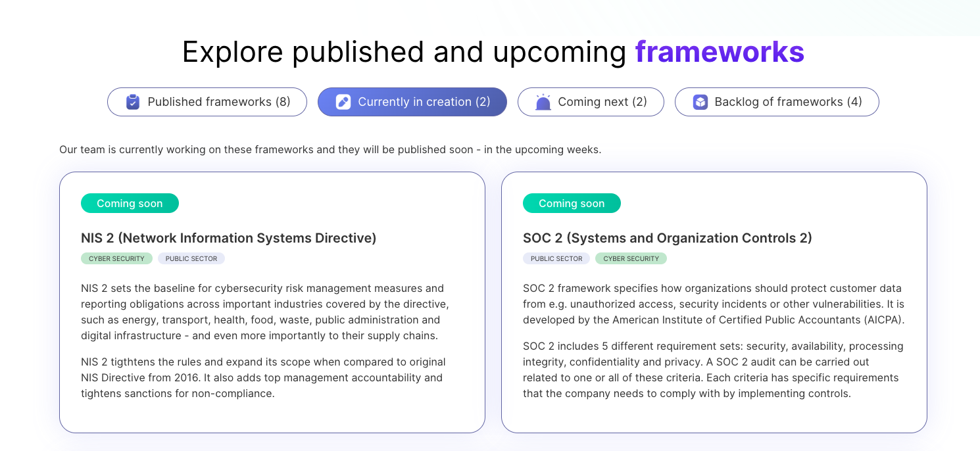Enable the CYBER SECURITY tag on NIS 2 card
Viewport: 980px width, 451px height.
point(116,258)
